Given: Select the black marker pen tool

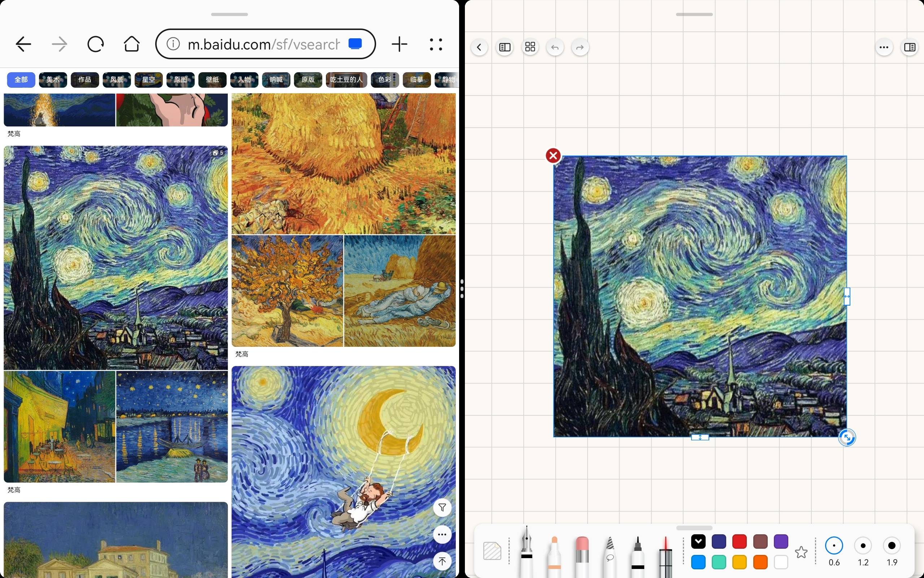Looking at the screenshot, I should point(638,556).
